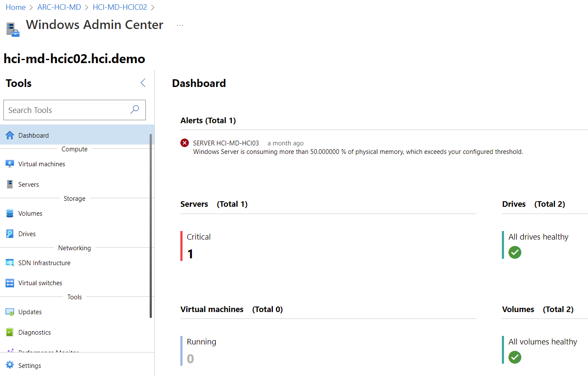Viewport: 588px width, 376px height.
Task: Go to Home breadcrumb
Action: (x=15, y=7)
